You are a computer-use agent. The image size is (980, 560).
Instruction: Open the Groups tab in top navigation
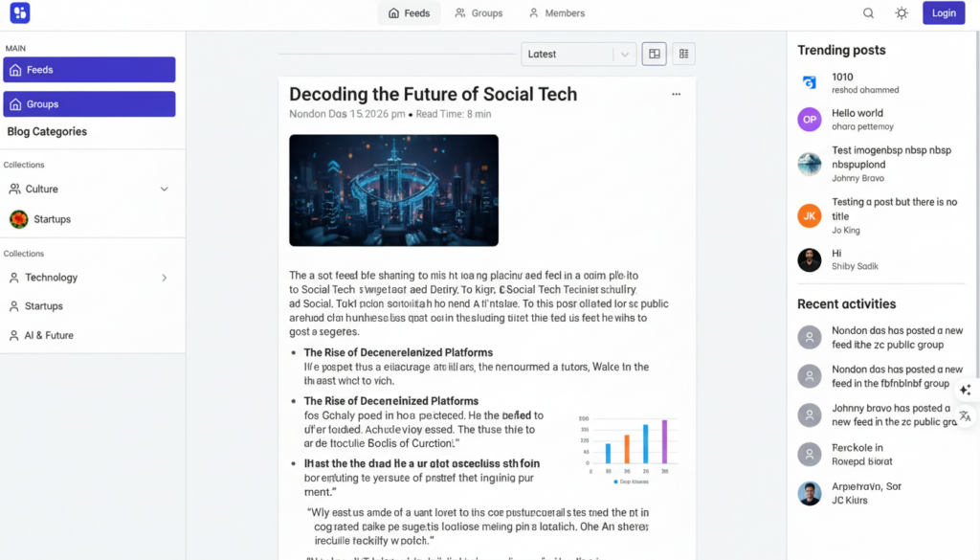point(479,13)
